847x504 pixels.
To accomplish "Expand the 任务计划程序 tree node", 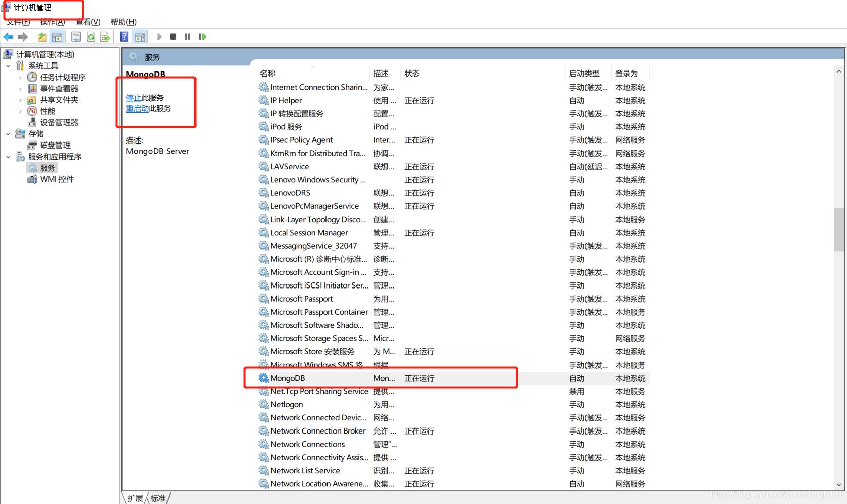I will pyautogui.click(x=20, y=77).
